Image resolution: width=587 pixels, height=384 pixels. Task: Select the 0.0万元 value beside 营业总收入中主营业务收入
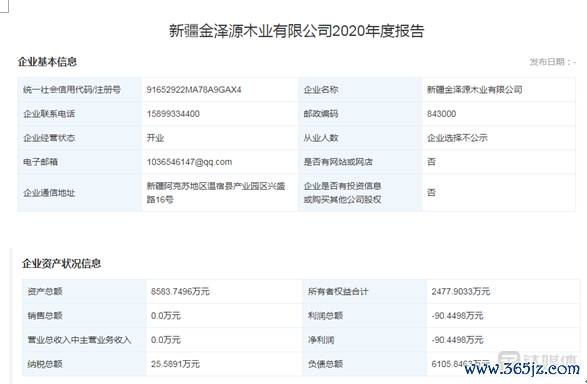[x=165, y=340]
